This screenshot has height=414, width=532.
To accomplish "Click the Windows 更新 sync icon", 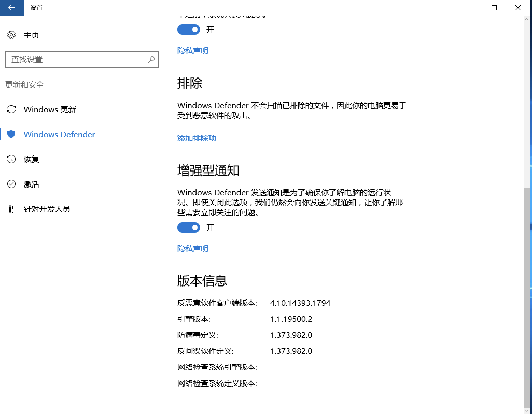I will point(11,109).
